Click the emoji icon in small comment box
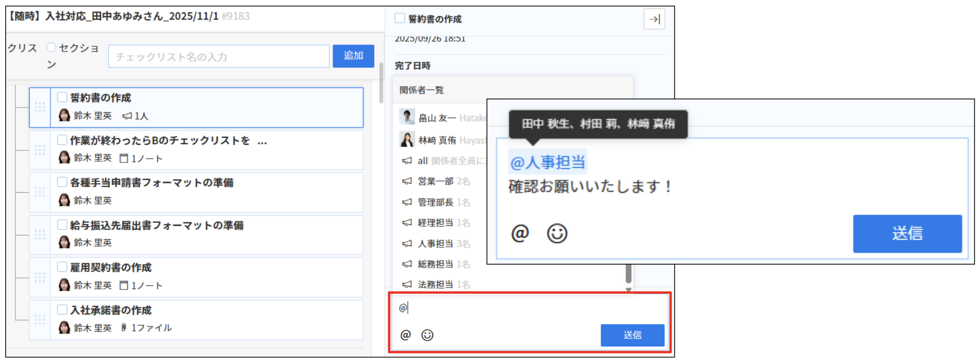Image resolution: width=980 pixels, height=362 pixels. click(427, 335)
